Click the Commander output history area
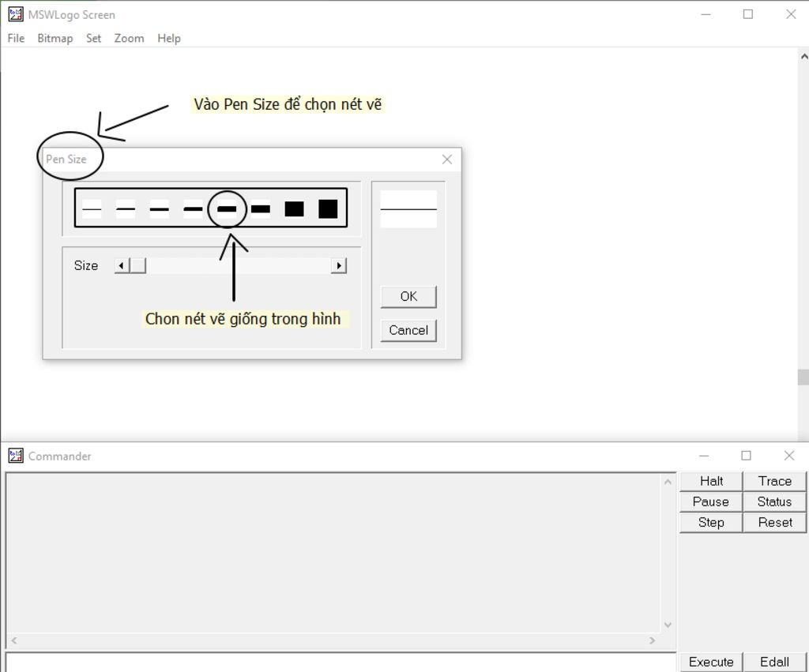The image size is (809, 672). pyautogui.click(x=333, y=553)
